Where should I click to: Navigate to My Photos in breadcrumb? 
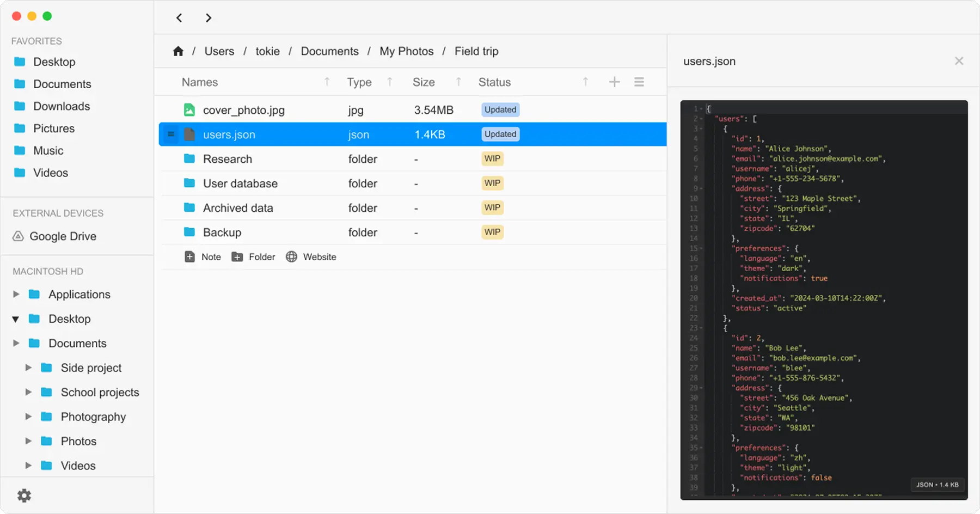[x=406, y=51]
